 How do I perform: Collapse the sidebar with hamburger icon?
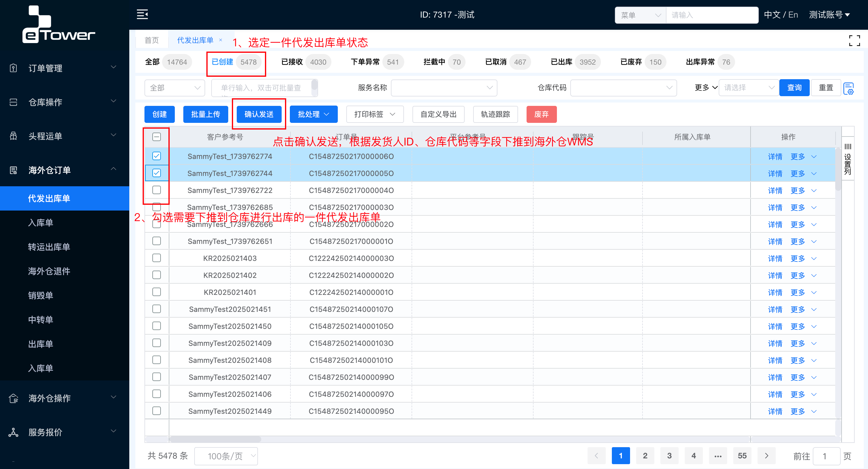(x=142, y=15)
